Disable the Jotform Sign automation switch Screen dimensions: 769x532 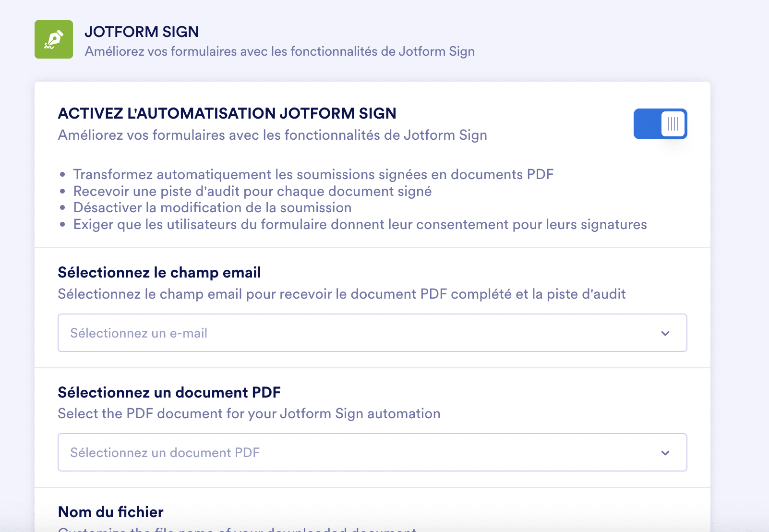pos(660,124)
